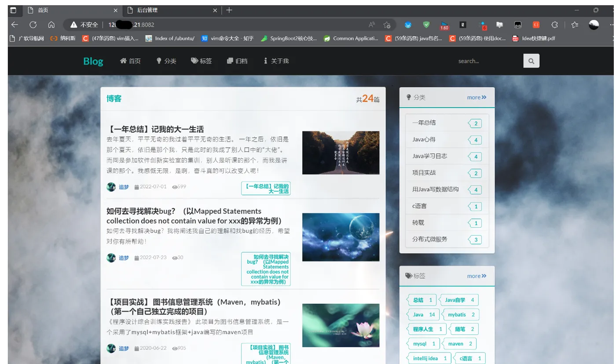Click the teal tag label of the bug post
616x364 pixels.
[x=266, y=269]
